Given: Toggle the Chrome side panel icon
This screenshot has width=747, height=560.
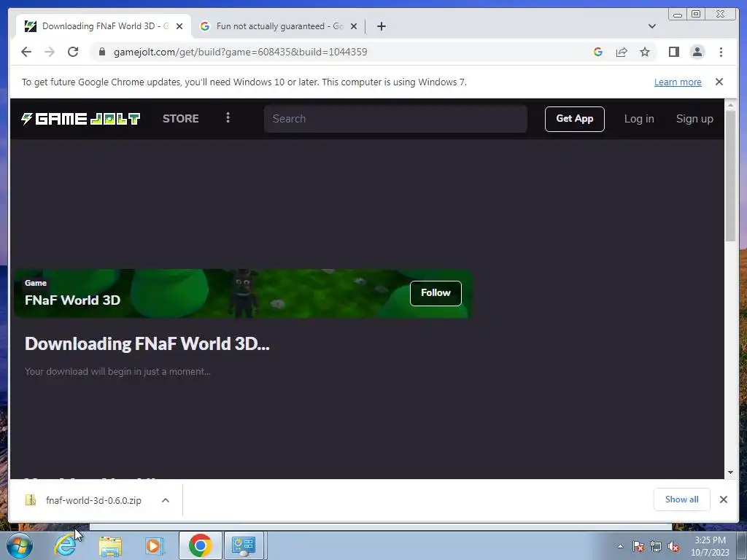Looking at the screenshot, I should click(673, 52).
